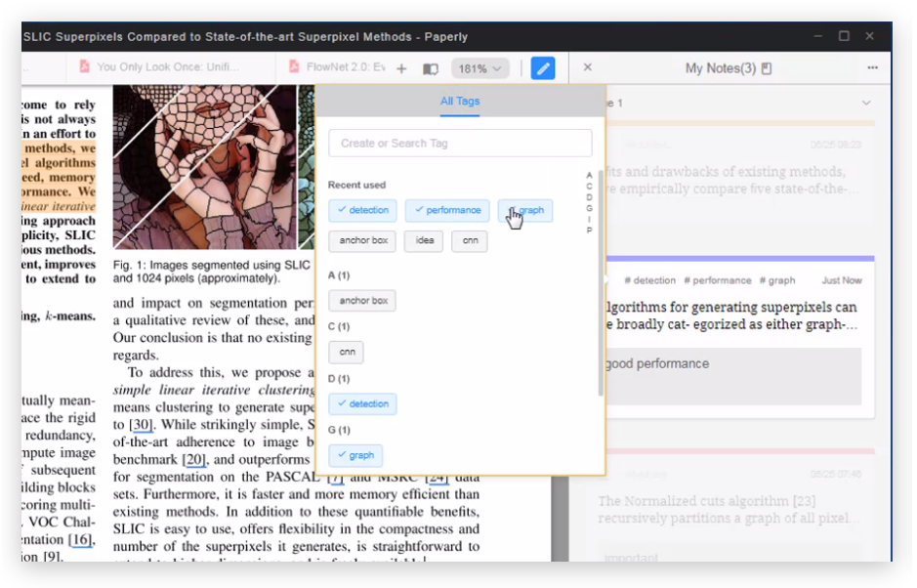
Task: Select the All Tags tab
Action: [460, 102]
